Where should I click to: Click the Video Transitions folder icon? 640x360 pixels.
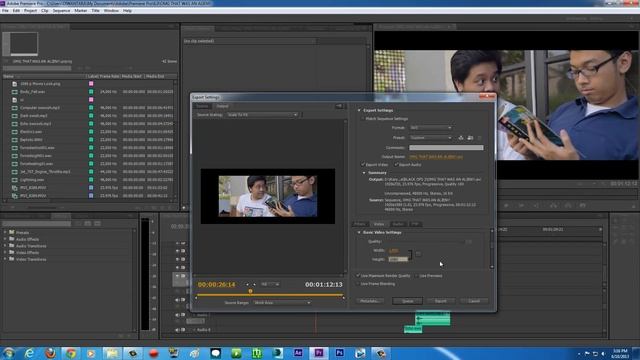(x=12, y=259)
